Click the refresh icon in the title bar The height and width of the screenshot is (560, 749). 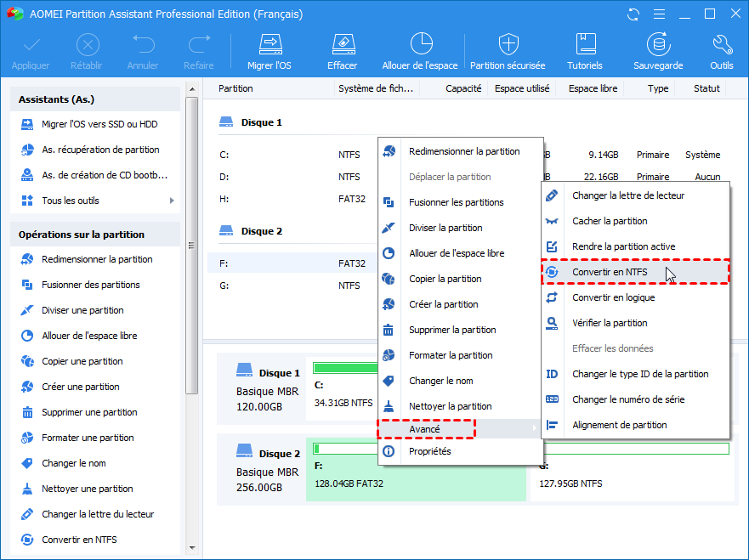point(633,14)
